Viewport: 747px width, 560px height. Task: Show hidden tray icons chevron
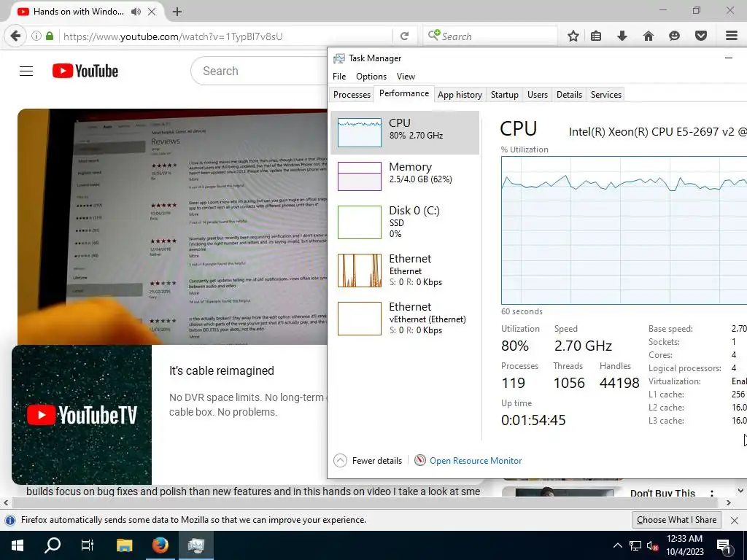coord(617,545)
